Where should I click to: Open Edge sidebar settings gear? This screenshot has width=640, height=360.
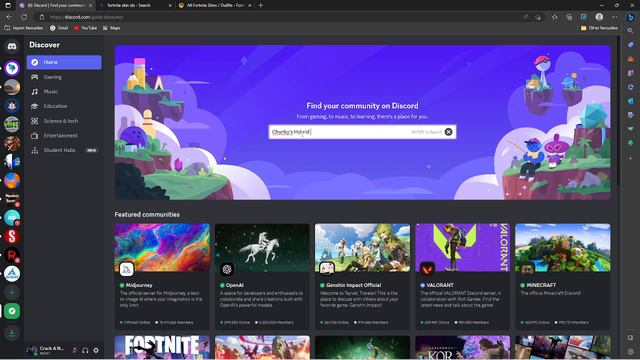[631, 351]
